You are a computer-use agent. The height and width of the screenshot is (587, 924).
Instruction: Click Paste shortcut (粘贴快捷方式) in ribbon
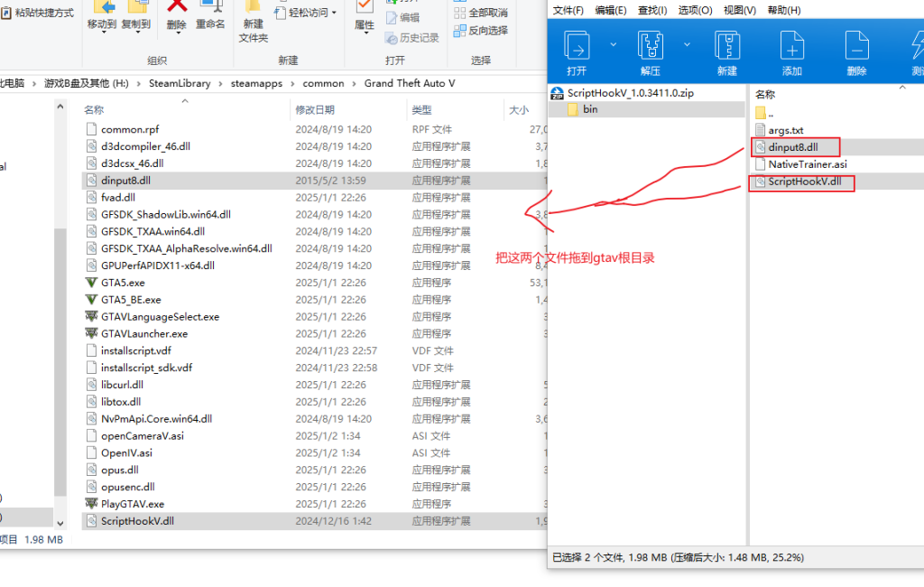(38, 13)
